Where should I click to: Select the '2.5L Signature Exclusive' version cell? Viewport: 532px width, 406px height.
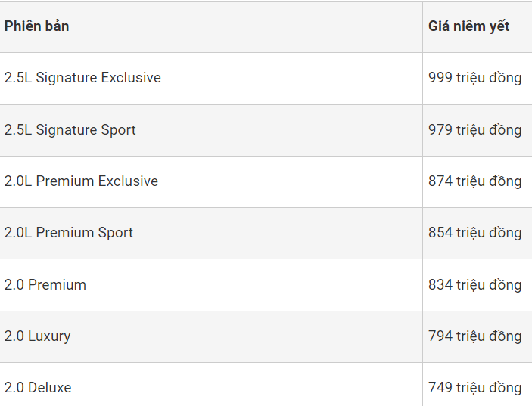tap(82, 78)
